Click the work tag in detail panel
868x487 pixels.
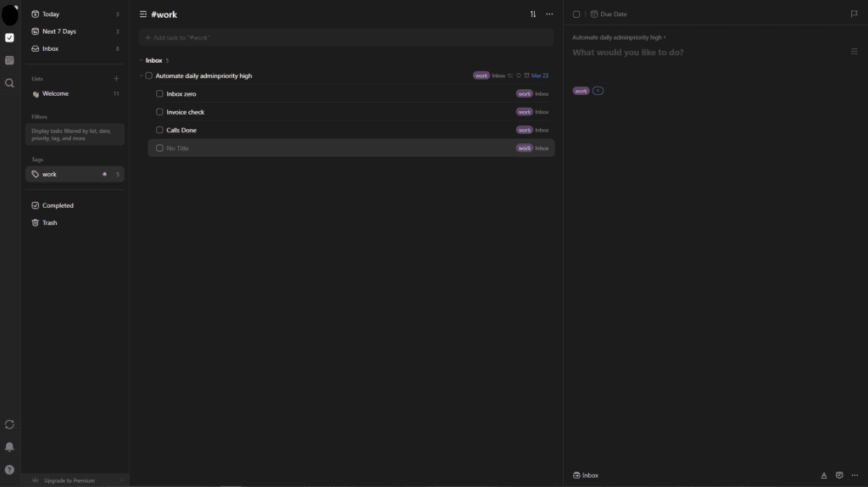(x=581, y=91)
